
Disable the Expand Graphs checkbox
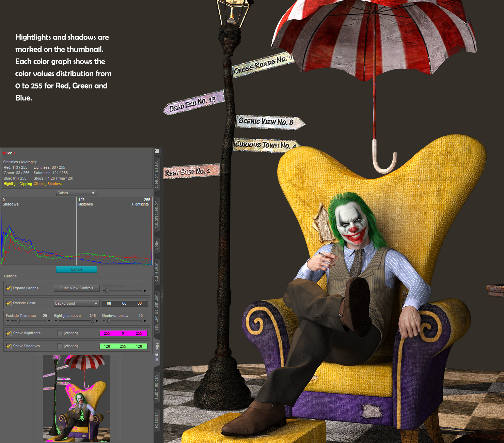[9, 288]
